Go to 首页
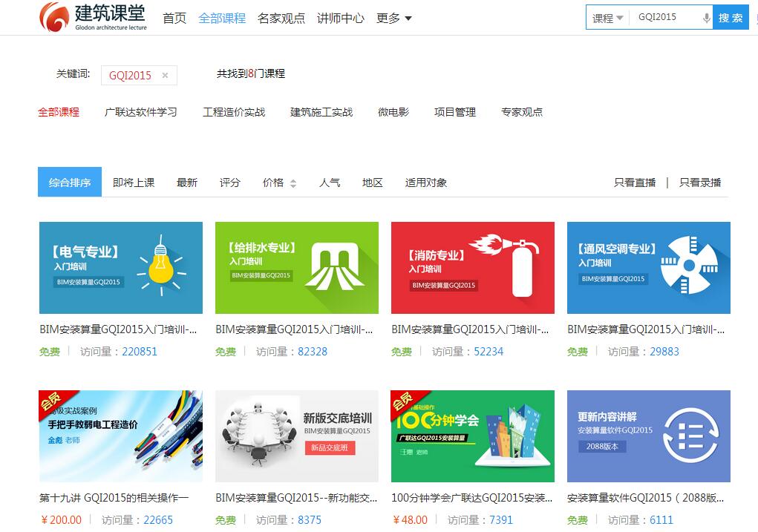 [x=174, y=19]
